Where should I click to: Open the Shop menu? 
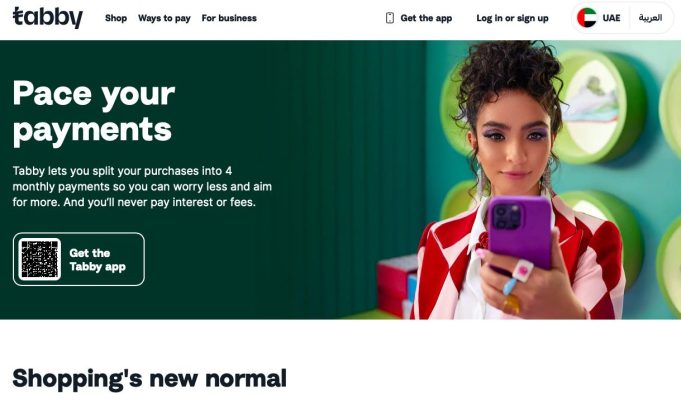[116, 18]
